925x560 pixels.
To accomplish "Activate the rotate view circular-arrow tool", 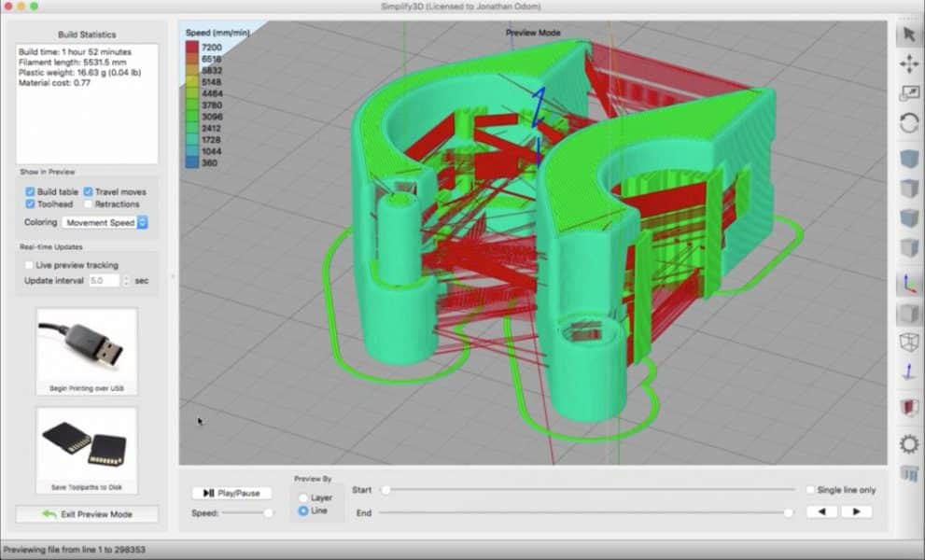I will click(909, 123).
